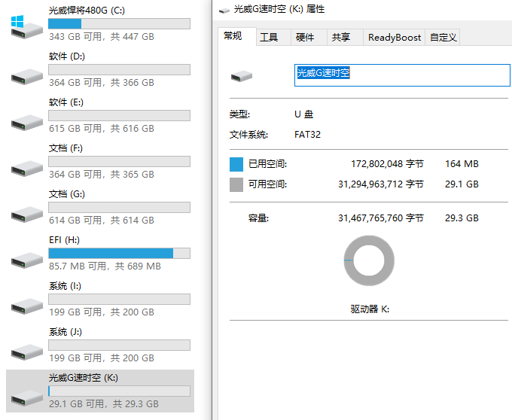
Task: Click the 文档 (G:) drive icon
Action: tap(27, 215)
